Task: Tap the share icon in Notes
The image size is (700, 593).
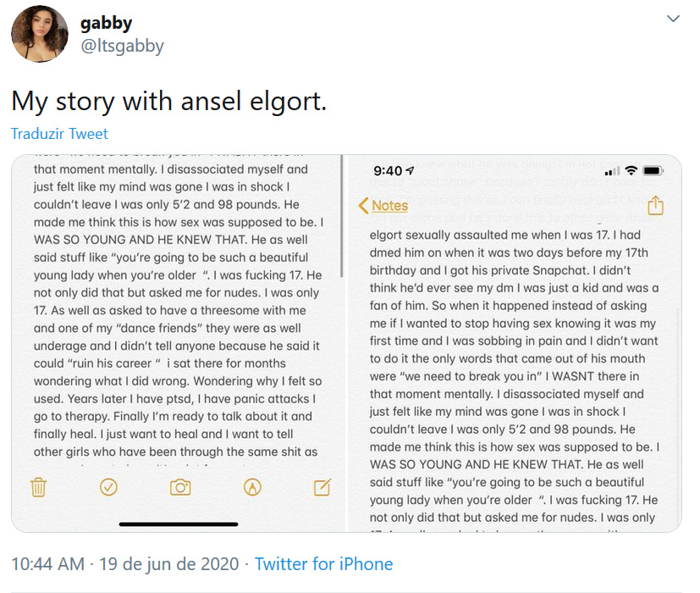Action: 655,205
